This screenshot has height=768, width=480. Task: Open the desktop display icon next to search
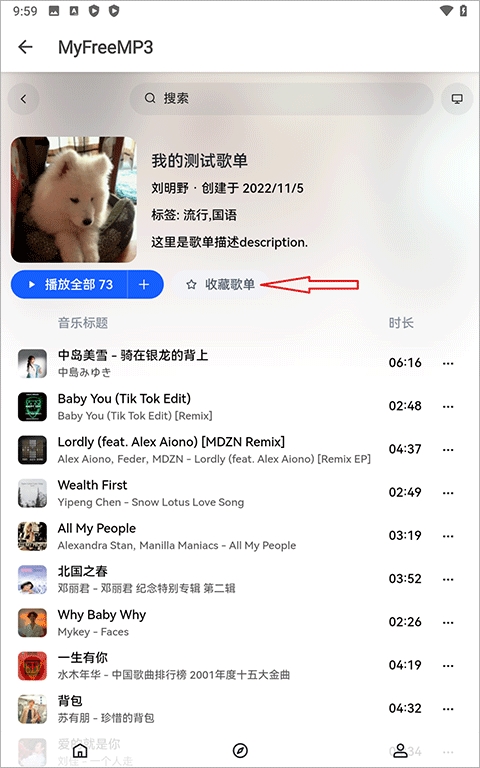coord(457,99)
